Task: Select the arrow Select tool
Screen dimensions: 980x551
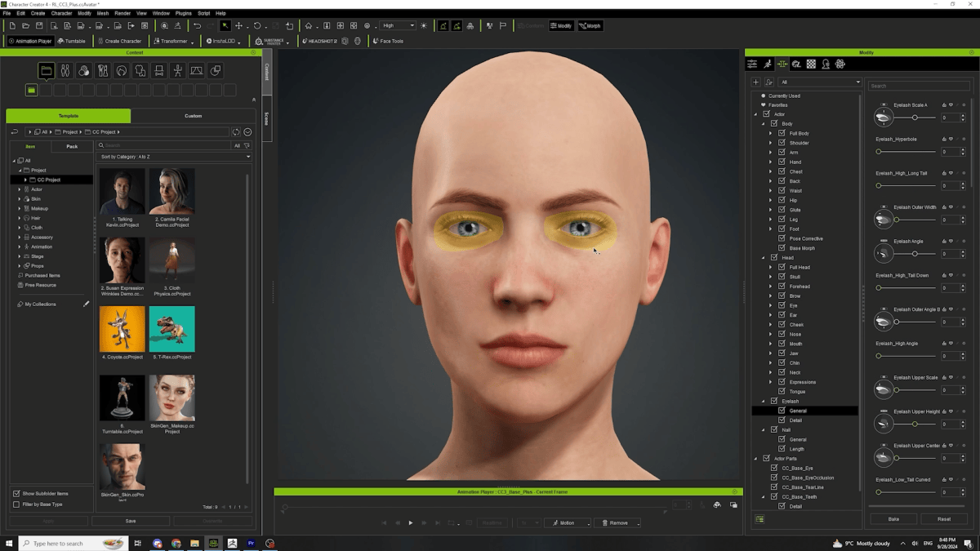Action: coord(225,26)
